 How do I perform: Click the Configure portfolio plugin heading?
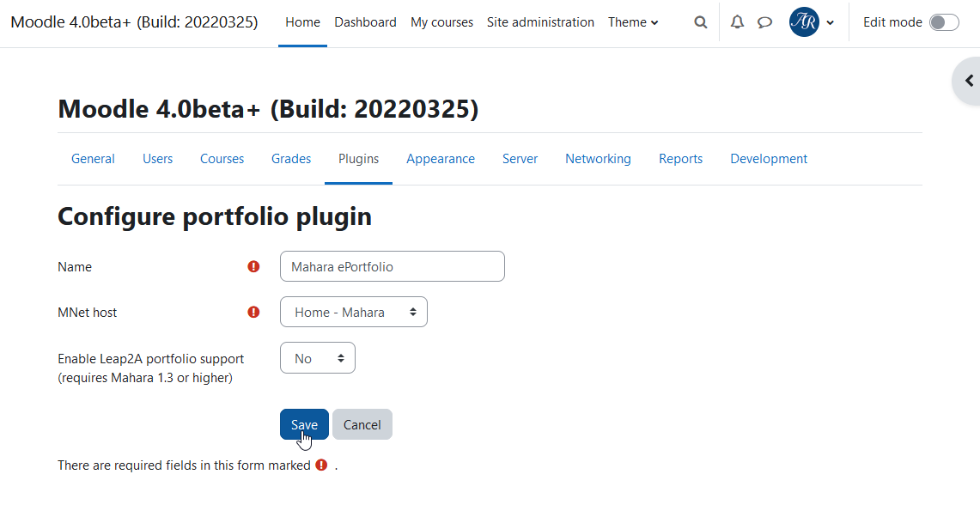(x=215, y=216)
